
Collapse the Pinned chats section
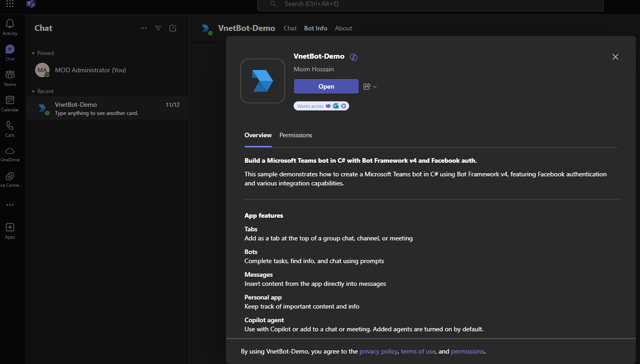(x=33, y=53)
